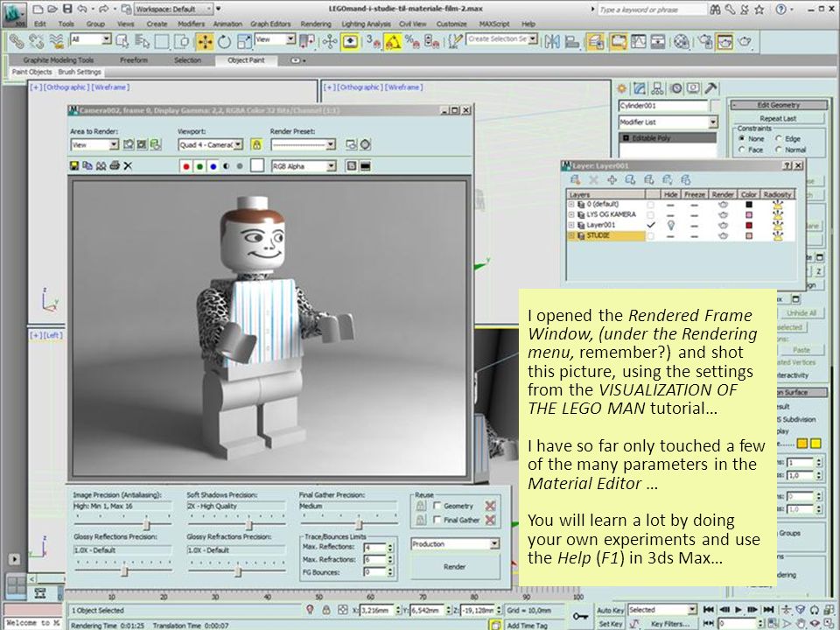Open the MAXScript menu
This screenshot has height=630, width=840.
tap(494, 24)
